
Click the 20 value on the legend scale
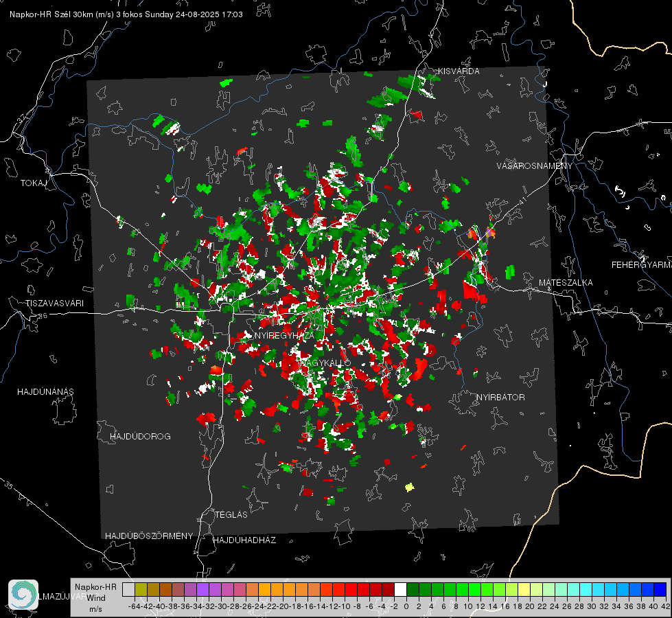(x=530, y=606)
